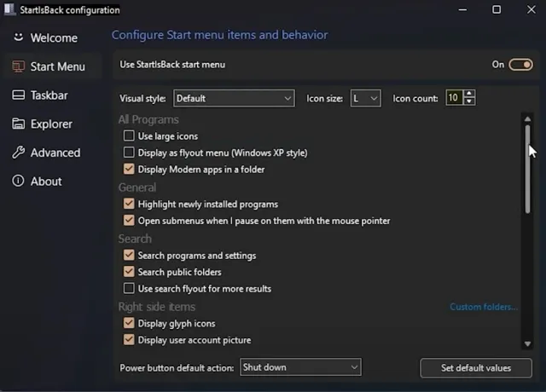Open the Custom folders link
This screenshot has width=546, height=392.
pyautogui.click(x=484, y=307)
